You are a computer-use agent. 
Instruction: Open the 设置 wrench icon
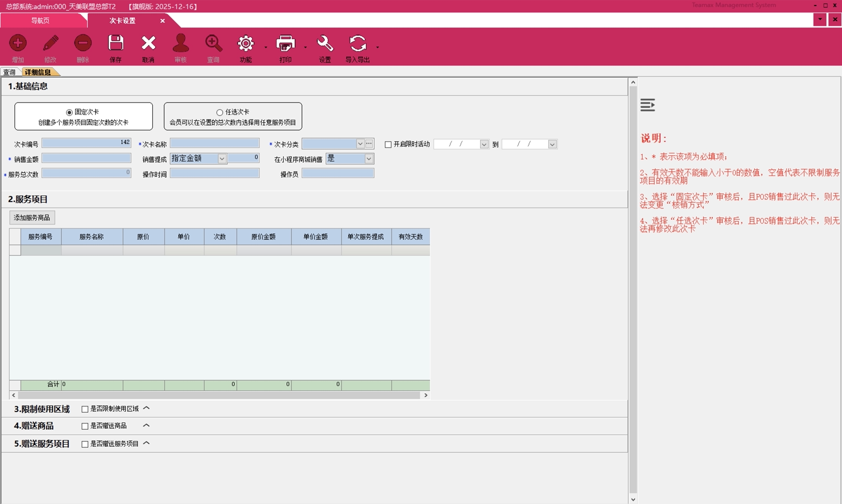click(325, 44)
